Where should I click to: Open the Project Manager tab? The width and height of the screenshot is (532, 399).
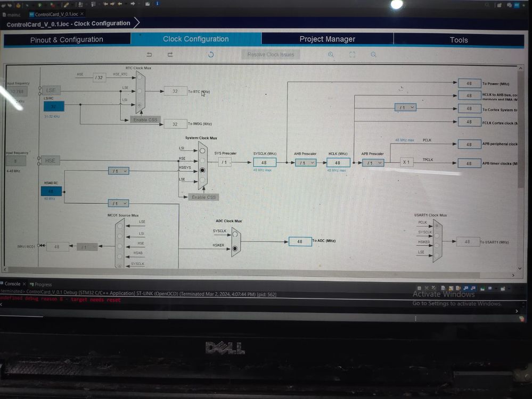(x=328, y=39)
